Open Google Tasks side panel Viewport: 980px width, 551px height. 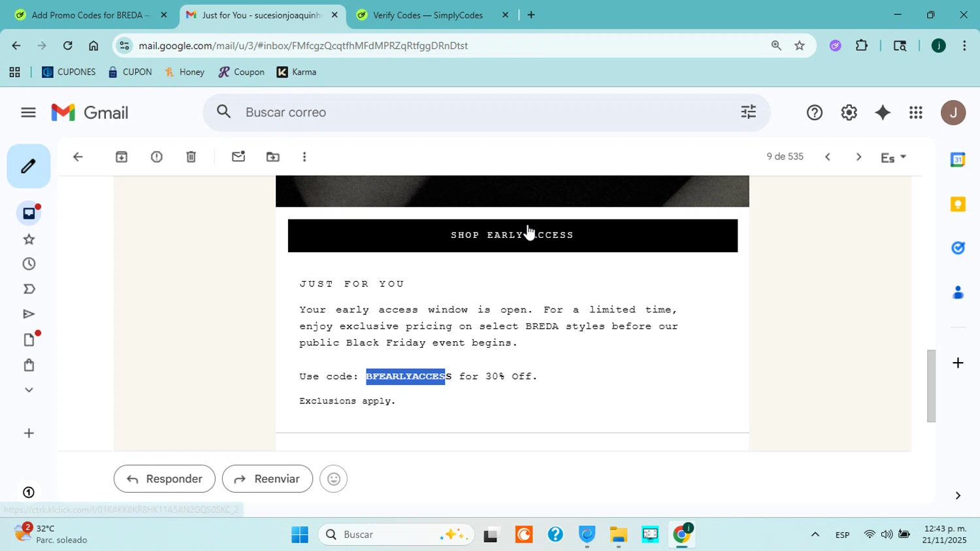pyautogui.click(x=958, y=248)
